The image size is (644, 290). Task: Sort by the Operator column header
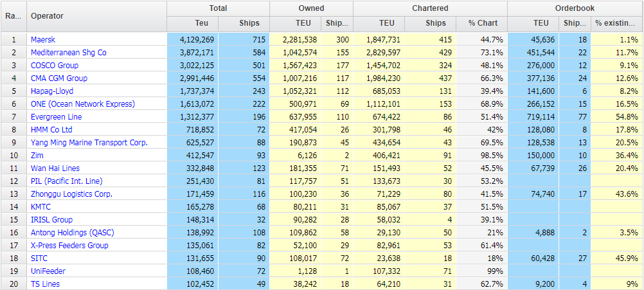click(96, 16)
